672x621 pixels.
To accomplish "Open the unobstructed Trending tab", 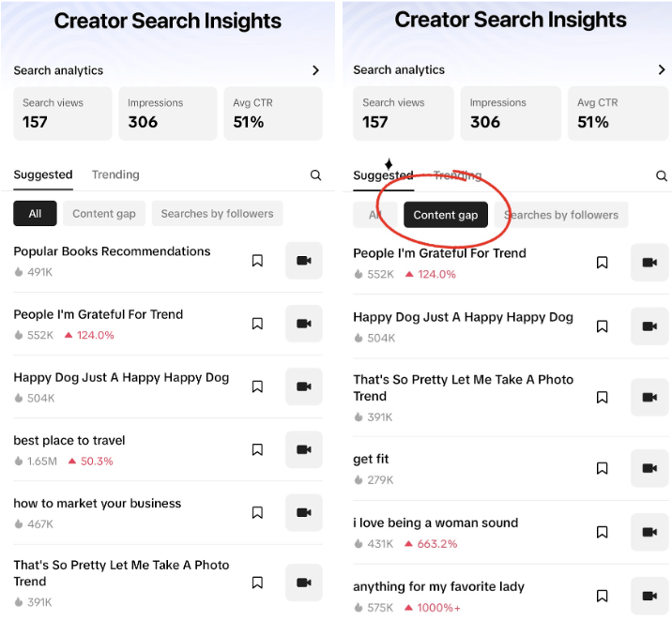I will [115, 174].
